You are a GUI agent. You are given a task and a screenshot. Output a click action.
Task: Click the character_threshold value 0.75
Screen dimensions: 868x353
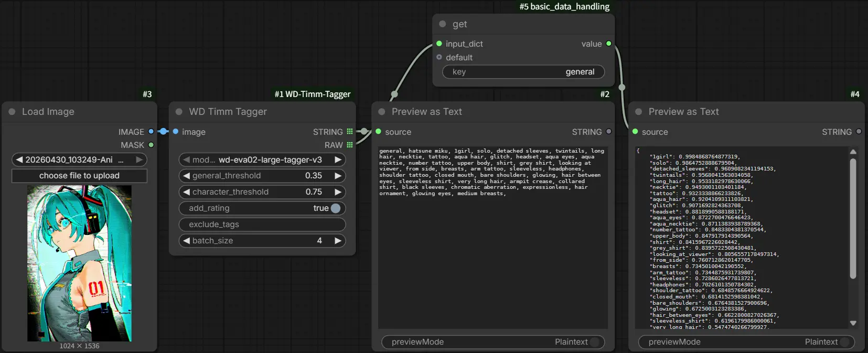314,192
